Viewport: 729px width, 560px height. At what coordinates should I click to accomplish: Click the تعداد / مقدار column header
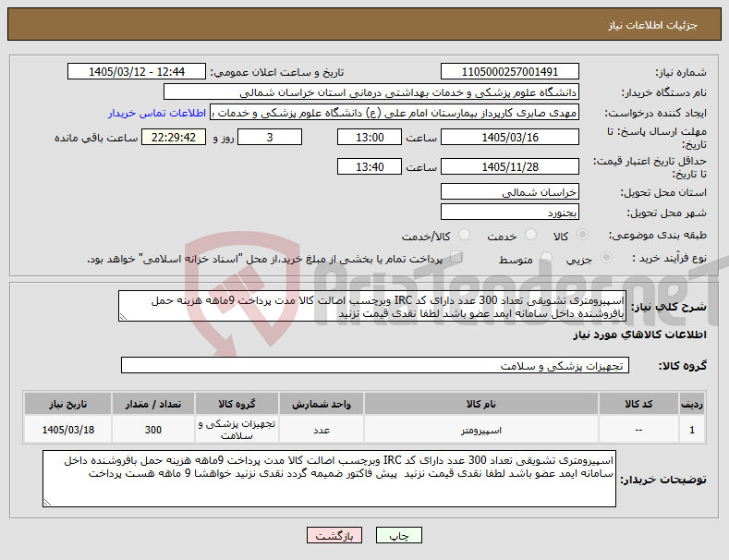click(x=153, y=404)
